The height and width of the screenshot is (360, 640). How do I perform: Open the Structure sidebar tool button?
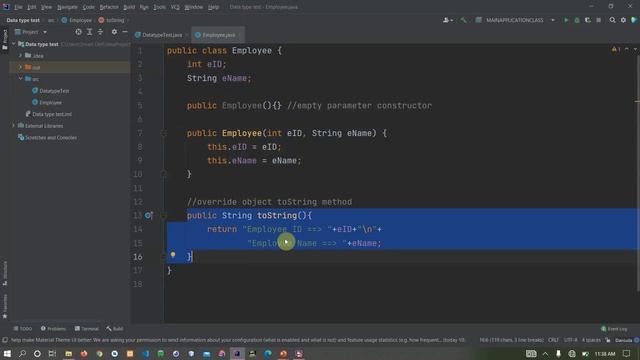pos(5,273)
